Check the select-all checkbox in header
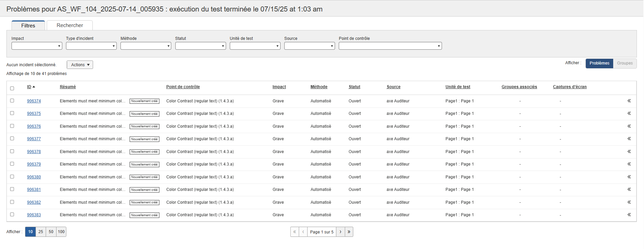Screen dimensions: 644x249 pyautogui.click(x=12, y=89)
